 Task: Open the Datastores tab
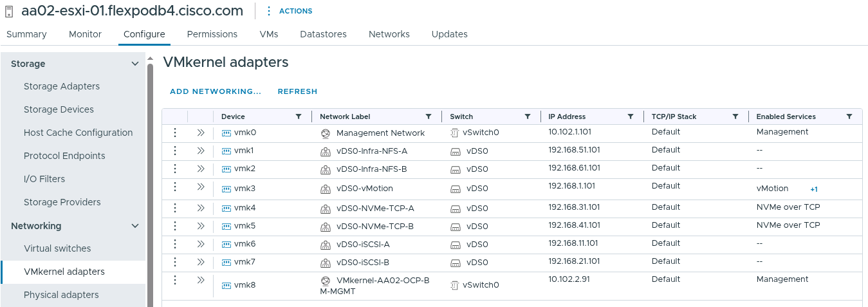point(323,34)
